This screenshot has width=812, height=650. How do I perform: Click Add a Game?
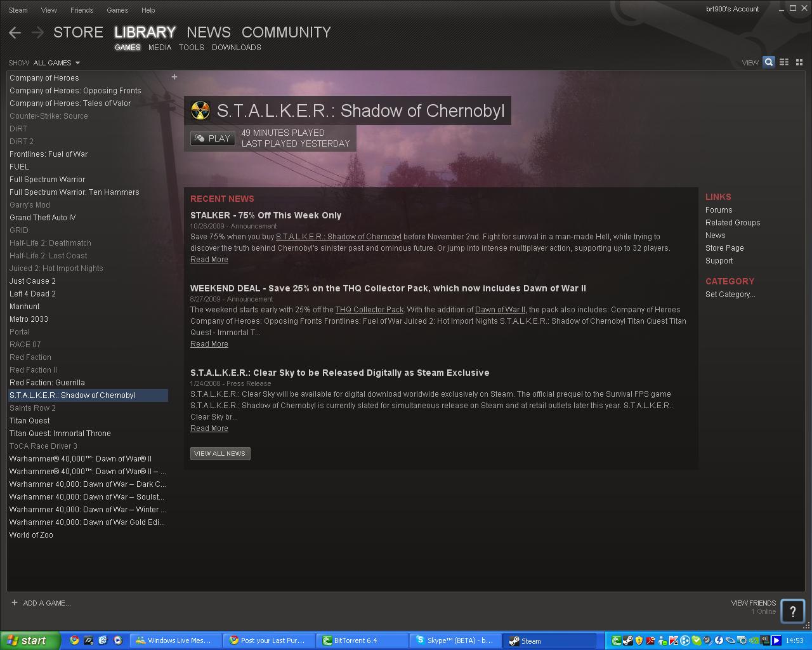(x=47, y=603)
